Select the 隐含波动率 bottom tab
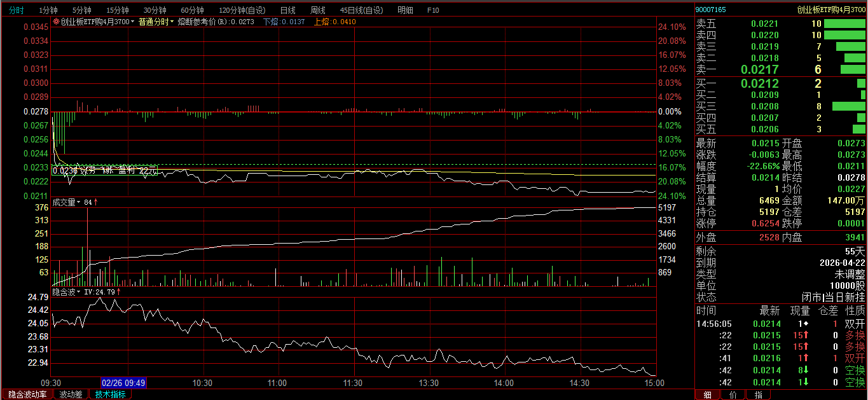Image resolution: width=868 pixels, height=400 pixels. point(27,394)
